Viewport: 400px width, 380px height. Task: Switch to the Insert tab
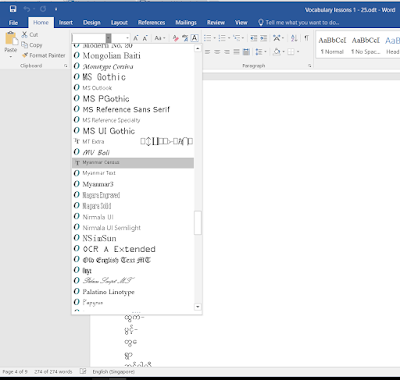(x=66, y=22)
